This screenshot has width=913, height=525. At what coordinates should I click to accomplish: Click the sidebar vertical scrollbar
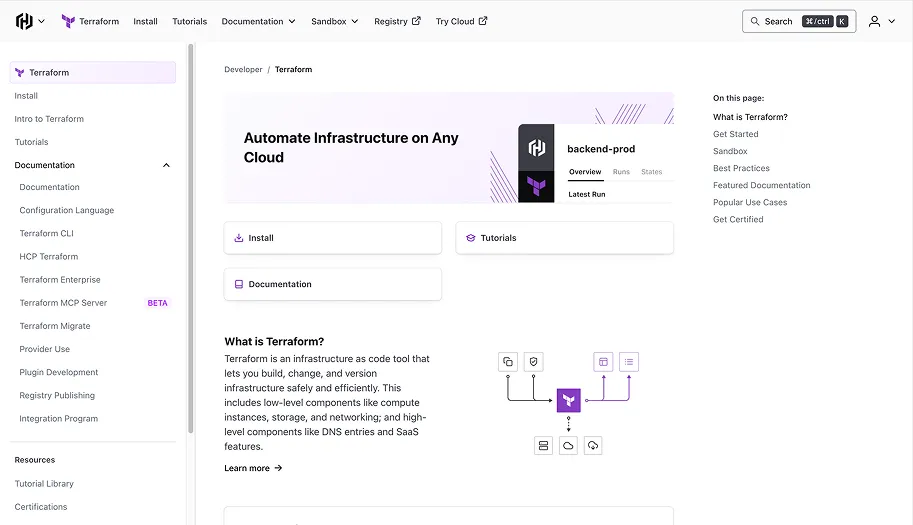(190, 239)
